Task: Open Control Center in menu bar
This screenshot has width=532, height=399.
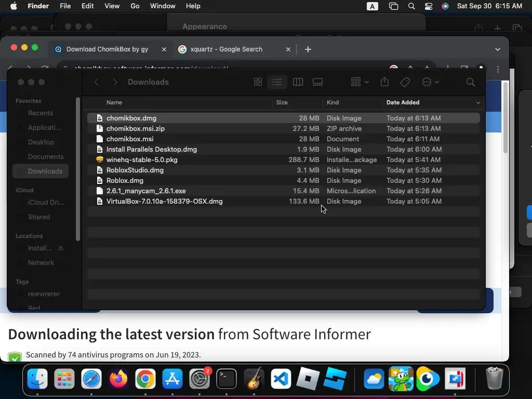Action: (x=429, y=6)
